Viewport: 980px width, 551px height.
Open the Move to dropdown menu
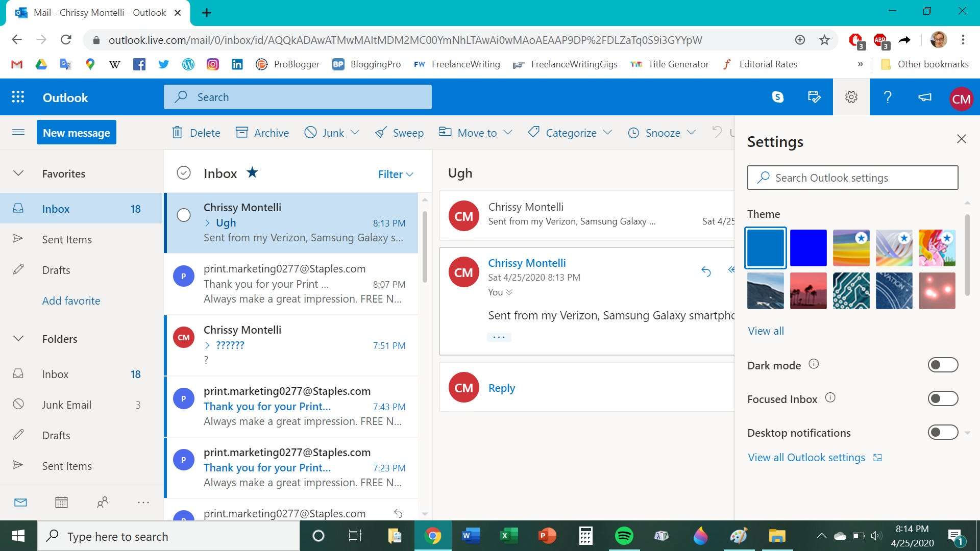click(x=508, y=133)
